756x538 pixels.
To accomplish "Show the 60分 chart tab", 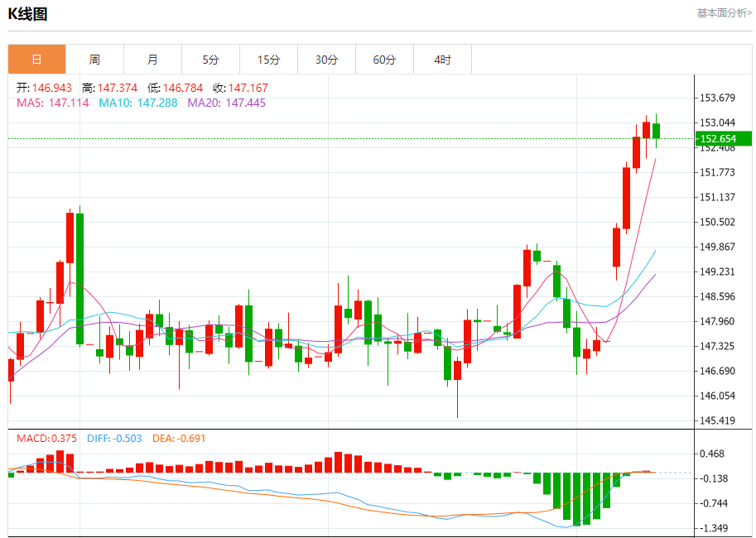I will tap(384, 60).
